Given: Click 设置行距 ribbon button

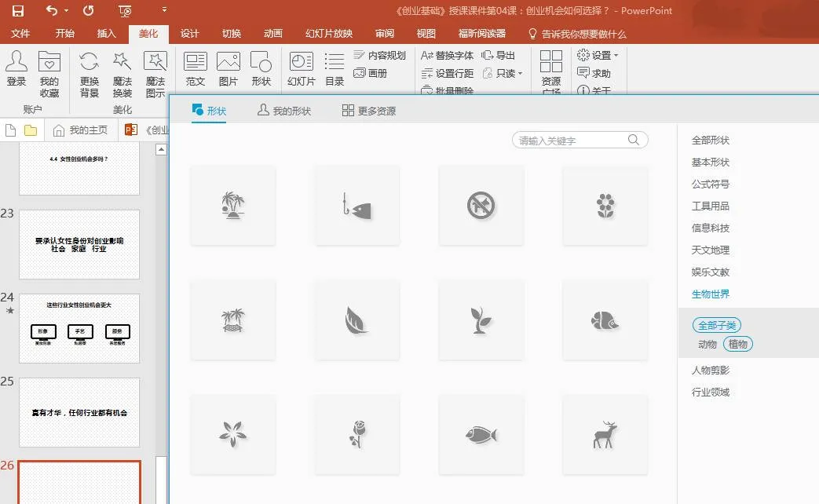Looking at the screenshot, I should coord(447,73).
